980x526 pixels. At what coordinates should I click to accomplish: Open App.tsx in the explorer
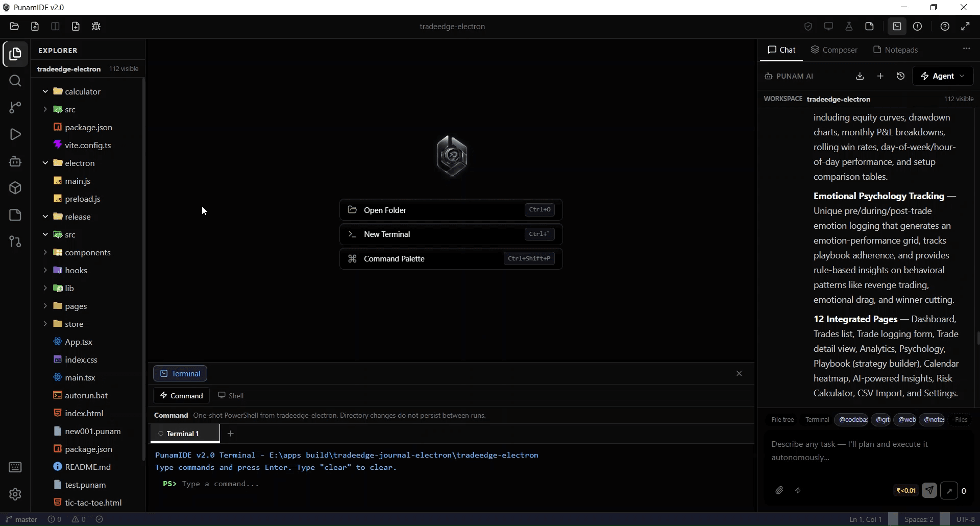coord(79,342)
